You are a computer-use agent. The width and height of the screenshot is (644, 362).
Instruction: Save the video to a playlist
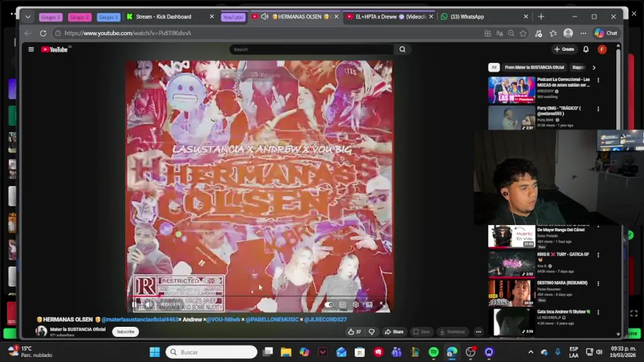coord(421,332)
